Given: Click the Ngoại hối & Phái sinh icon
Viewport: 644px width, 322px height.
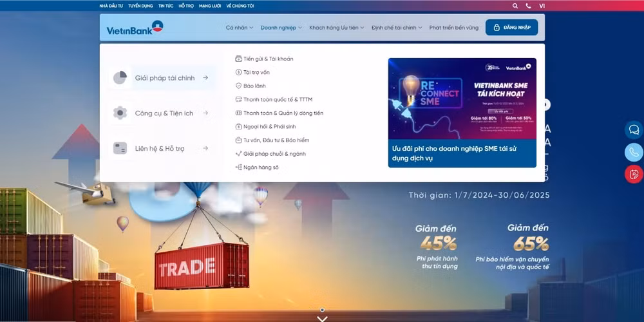Looking at the screenshot, I should [x=238, y=126].
